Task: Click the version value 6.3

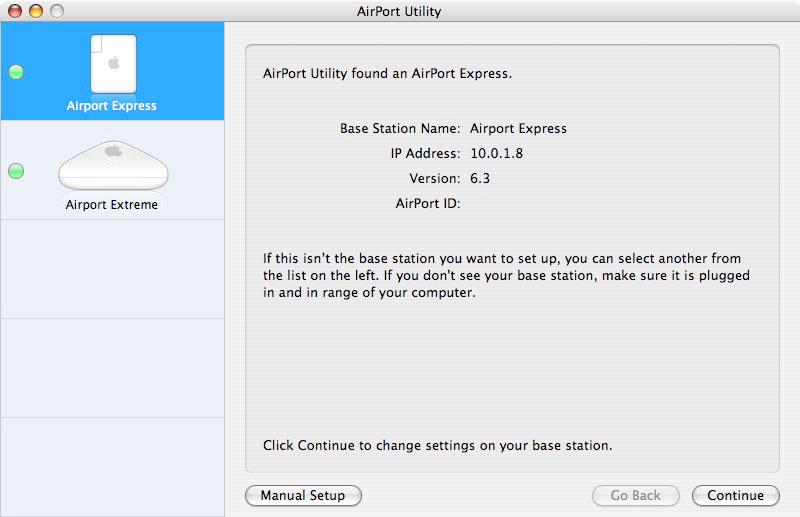Action: tap(480, 178)
